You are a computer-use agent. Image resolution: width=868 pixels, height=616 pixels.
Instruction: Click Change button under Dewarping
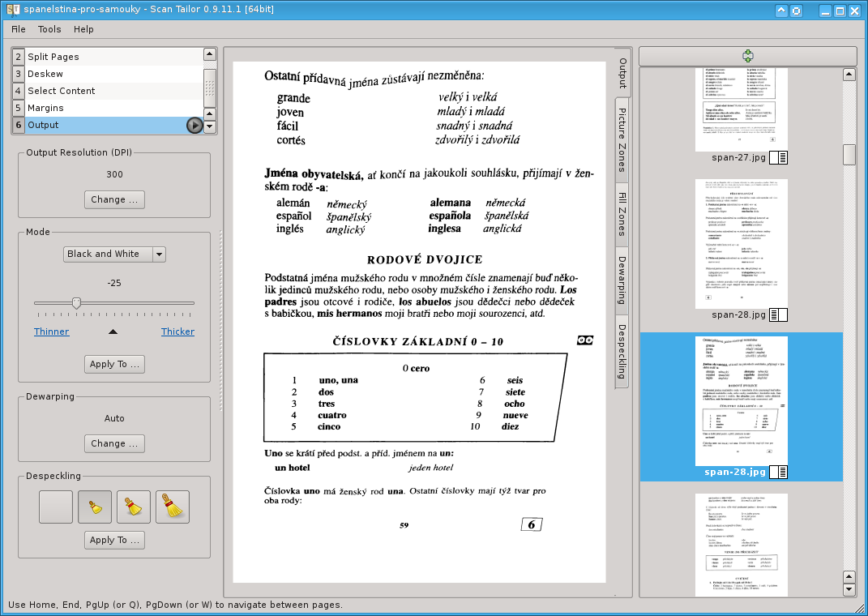point(114,444)
